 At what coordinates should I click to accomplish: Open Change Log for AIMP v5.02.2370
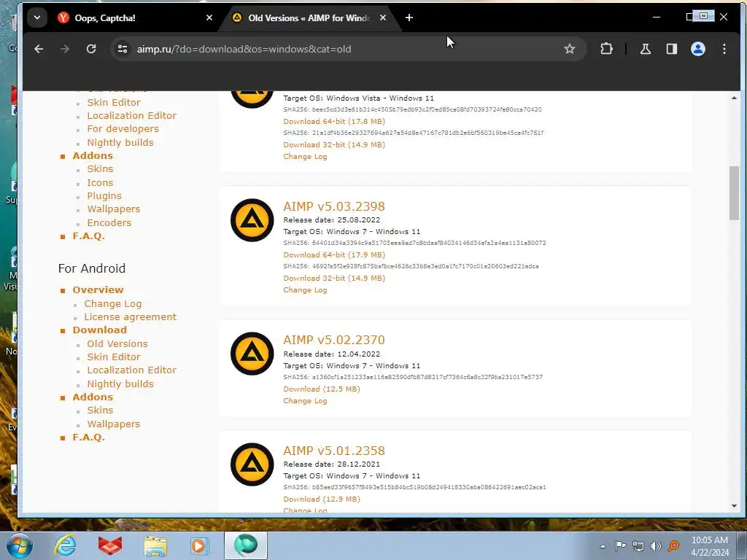click(305, 401)
